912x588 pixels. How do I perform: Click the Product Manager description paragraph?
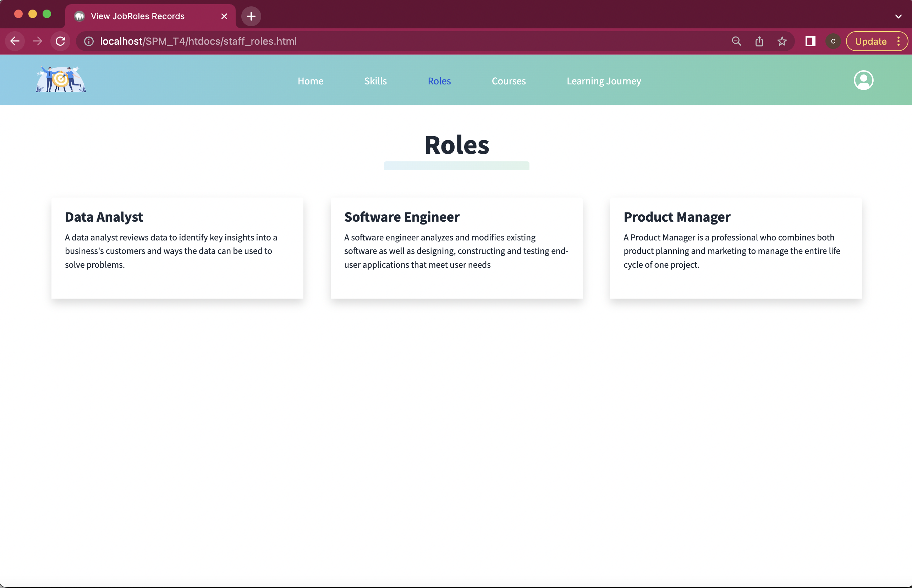[732, 251]
